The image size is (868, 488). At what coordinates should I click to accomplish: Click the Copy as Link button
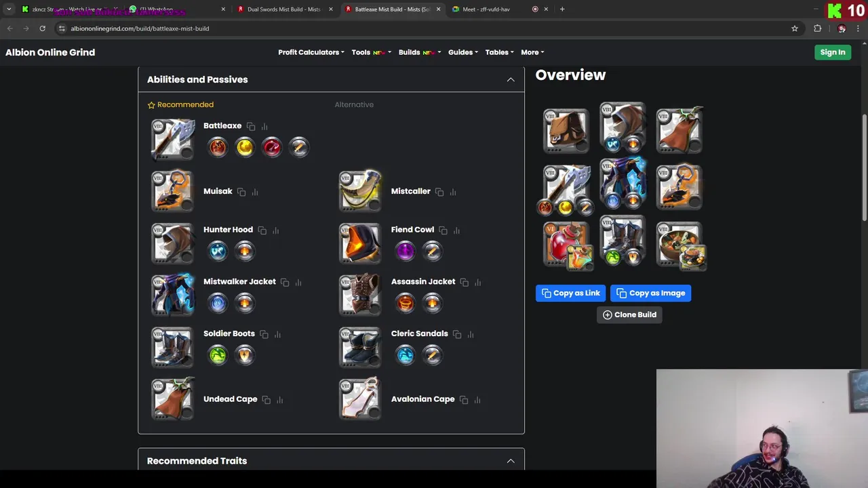coord(570,293)
